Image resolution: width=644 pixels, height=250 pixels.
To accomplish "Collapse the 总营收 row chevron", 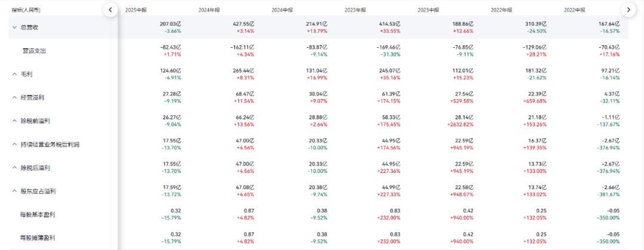I will click(15, 27).
